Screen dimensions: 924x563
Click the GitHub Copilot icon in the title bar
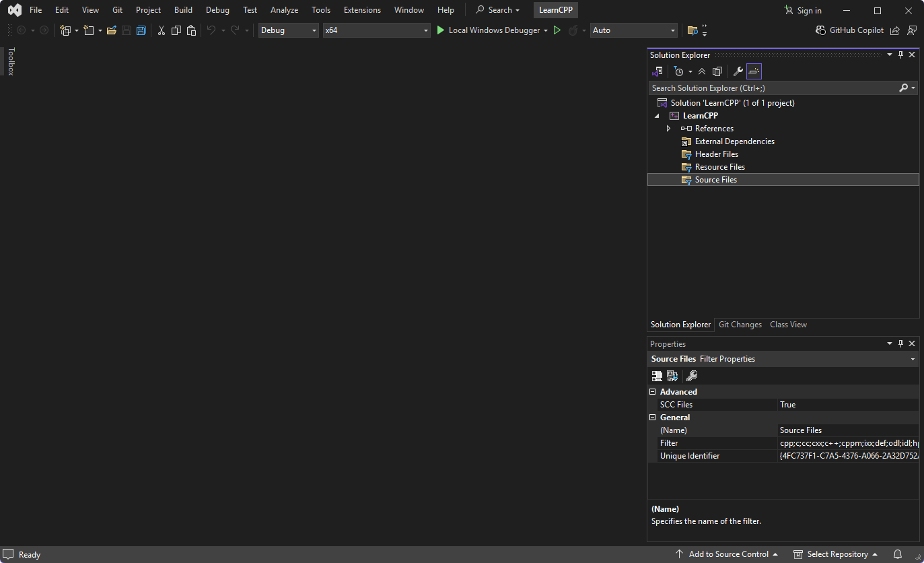(820, 30)
